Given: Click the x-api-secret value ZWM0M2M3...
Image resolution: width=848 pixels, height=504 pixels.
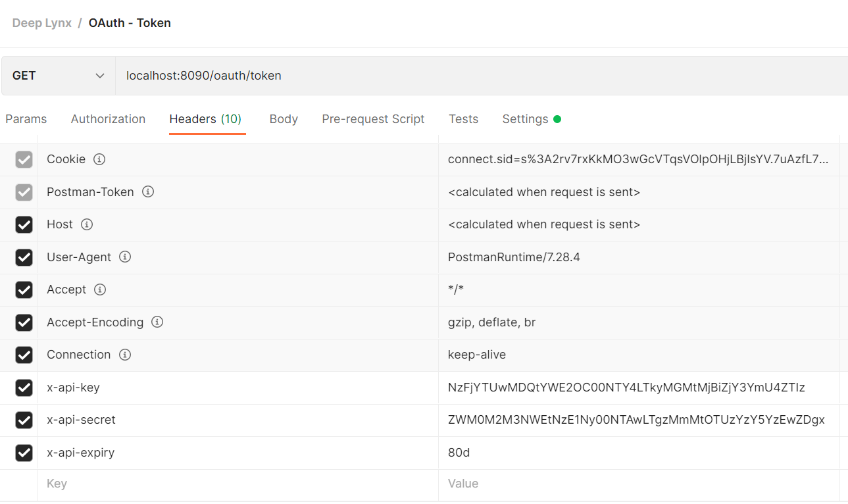Looking at the screenshot, I should (x=636, y=420).
